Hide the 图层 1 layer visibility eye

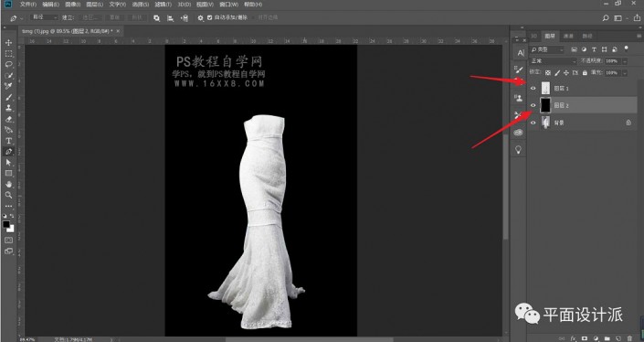point(533,89)
